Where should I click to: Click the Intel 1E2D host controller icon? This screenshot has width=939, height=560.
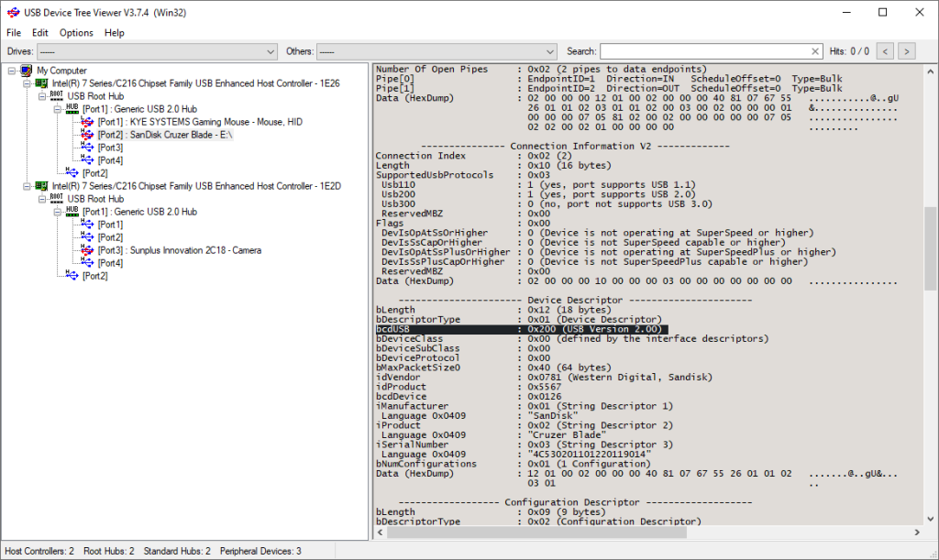(x=40, y=185)
